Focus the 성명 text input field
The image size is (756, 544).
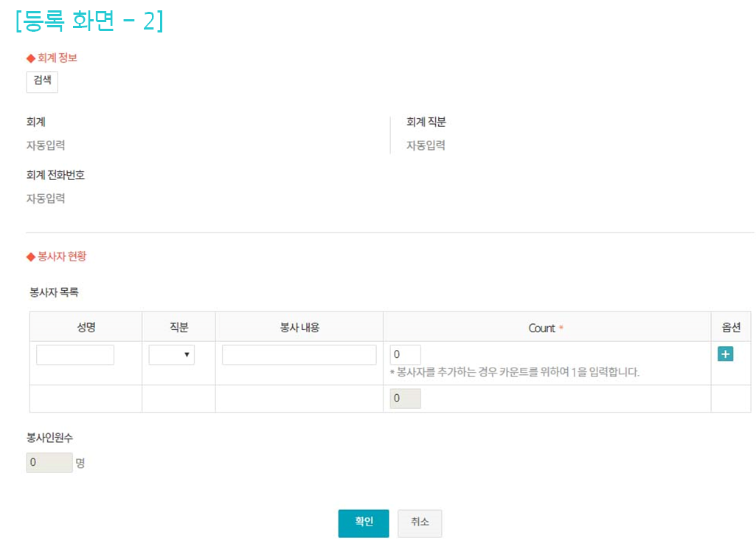(x=75, y=355)
